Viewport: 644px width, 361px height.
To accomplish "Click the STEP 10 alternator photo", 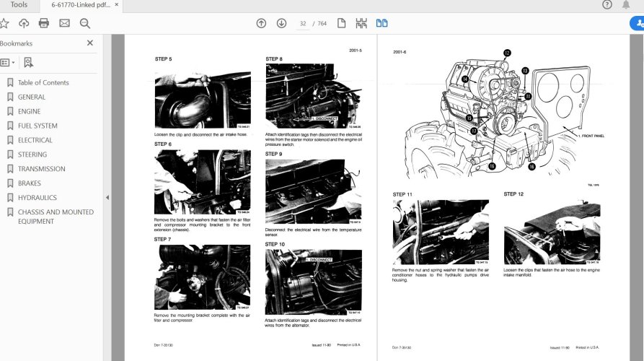I will (x=314, y=282).
